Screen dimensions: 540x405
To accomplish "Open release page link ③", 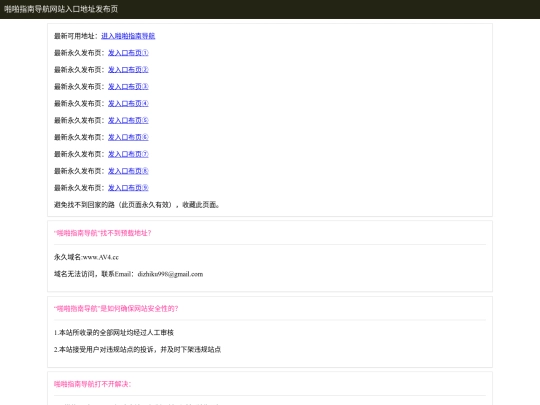I will click(128, 86).
